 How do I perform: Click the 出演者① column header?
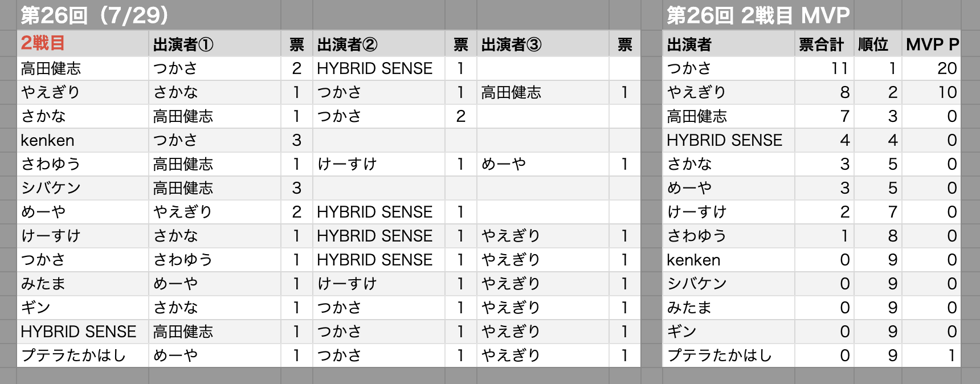215,44
